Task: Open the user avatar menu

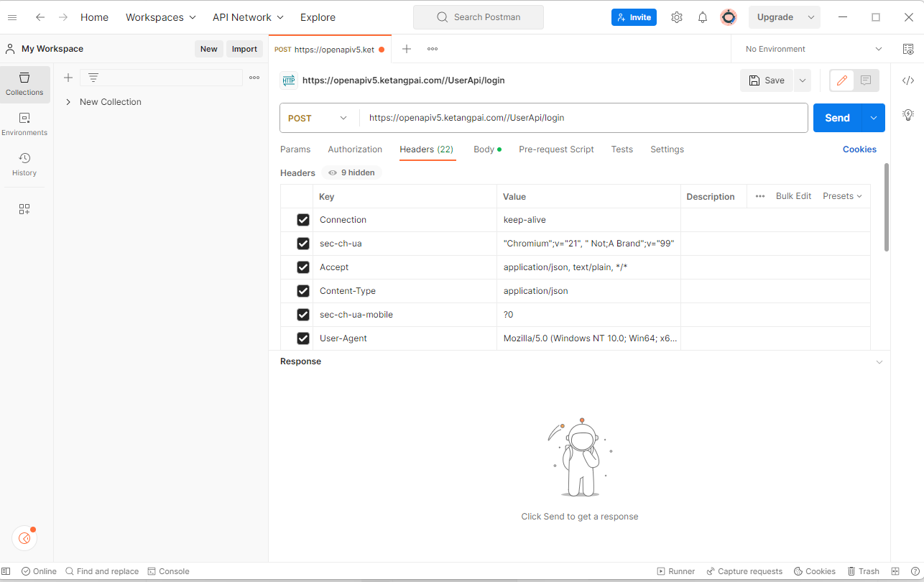Action: click(x=729, y=17)
